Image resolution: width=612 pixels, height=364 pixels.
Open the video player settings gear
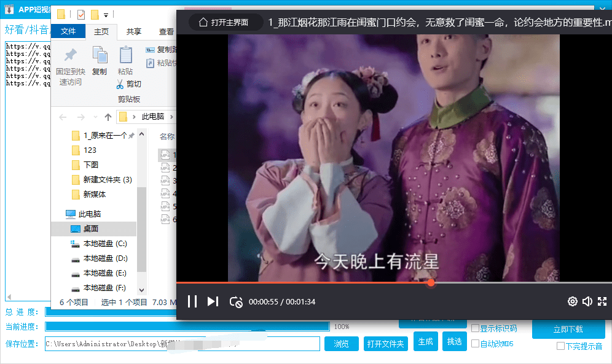click(572, 301)
